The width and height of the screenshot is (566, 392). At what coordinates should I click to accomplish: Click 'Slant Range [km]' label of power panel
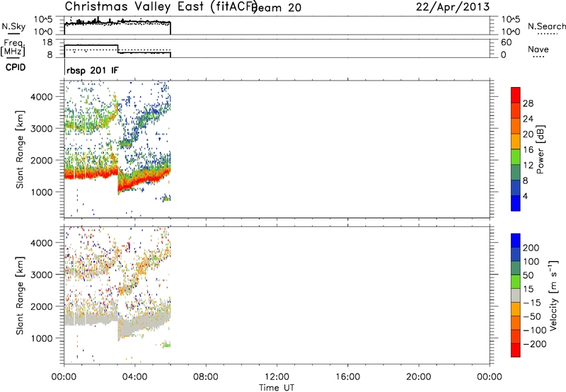pyautogui.click(x=20, y=149)
